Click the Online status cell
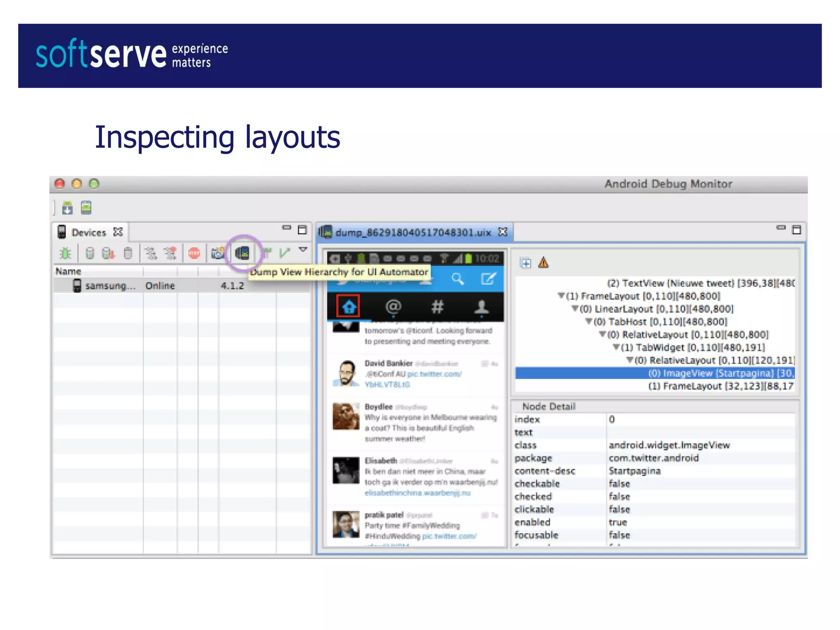The width and height of the screenshot is (840, 630). click(160, 285)
